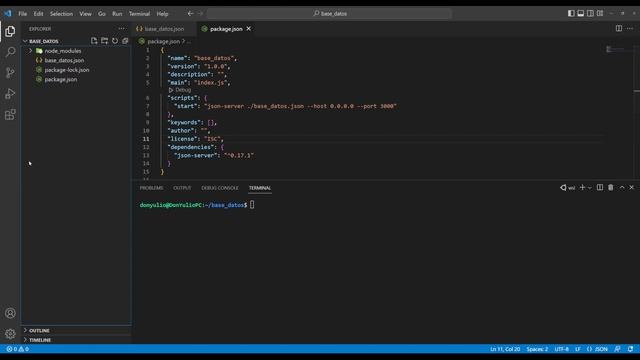Open editor more actions menu
Screen dimensions: 640x360
coord(630,29)
